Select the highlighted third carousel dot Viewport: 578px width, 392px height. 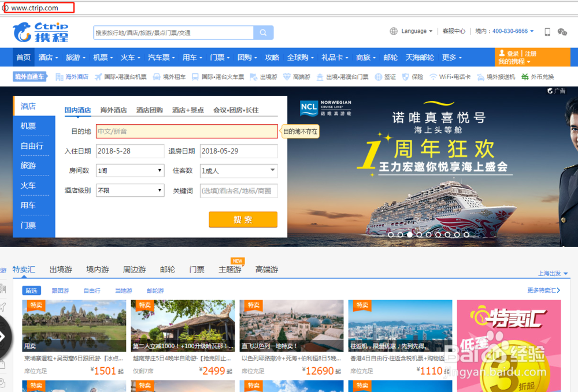[410, 234]
